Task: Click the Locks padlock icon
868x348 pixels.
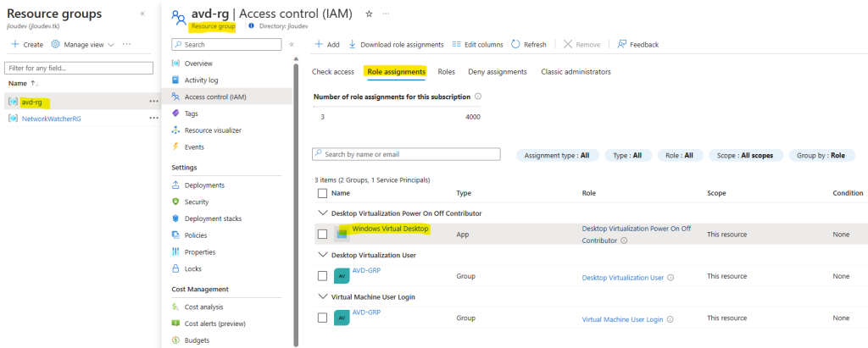Action: tap(175, 269)
